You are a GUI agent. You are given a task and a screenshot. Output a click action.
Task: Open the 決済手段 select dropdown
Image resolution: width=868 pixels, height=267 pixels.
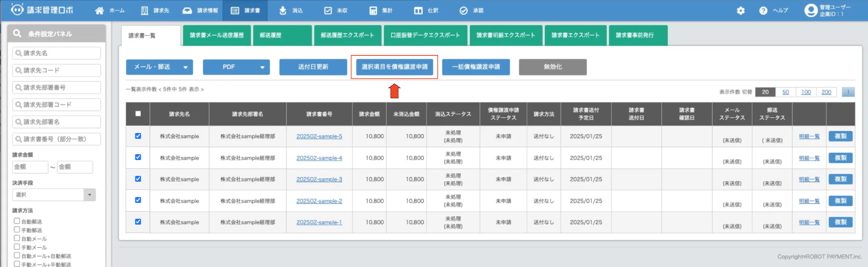coord(53,195)
